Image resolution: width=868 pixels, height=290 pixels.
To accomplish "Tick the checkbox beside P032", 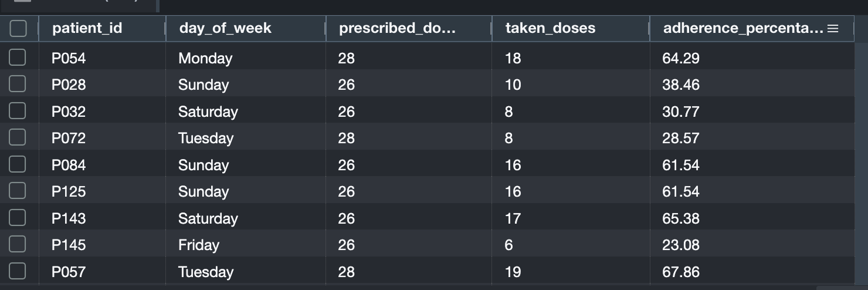I will click(18, 111).
